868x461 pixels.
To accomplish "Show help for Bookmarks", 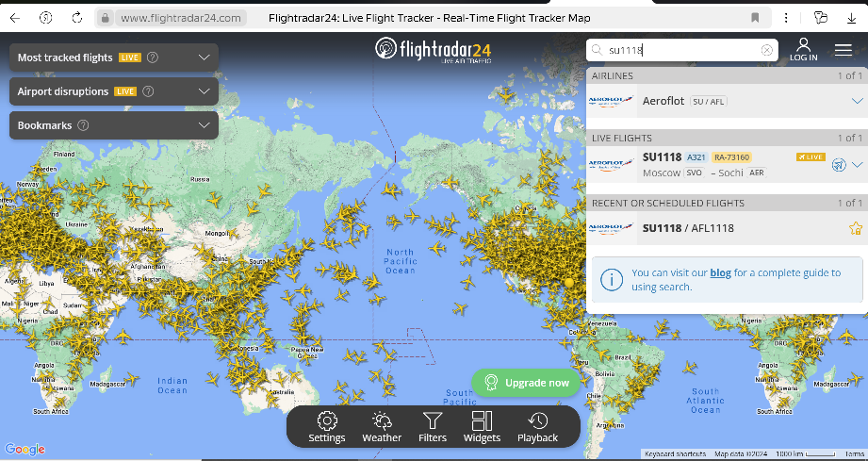I will click(83, 125).
